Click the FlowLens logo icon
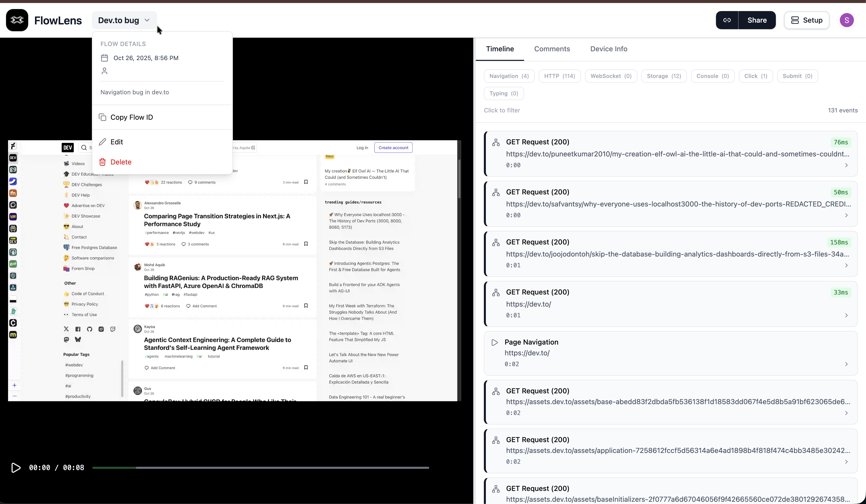Screen dimensions: 866x504 pos(17,20)
